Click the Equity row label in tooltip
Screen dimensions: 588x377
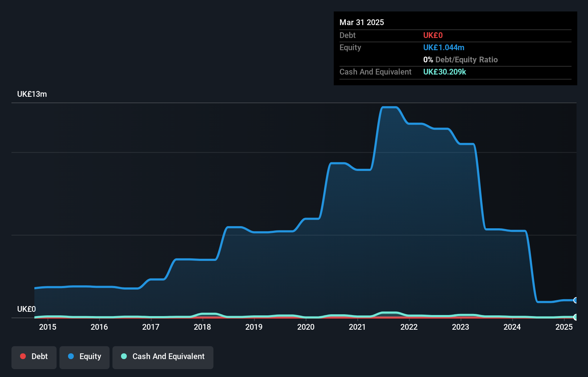350,47
